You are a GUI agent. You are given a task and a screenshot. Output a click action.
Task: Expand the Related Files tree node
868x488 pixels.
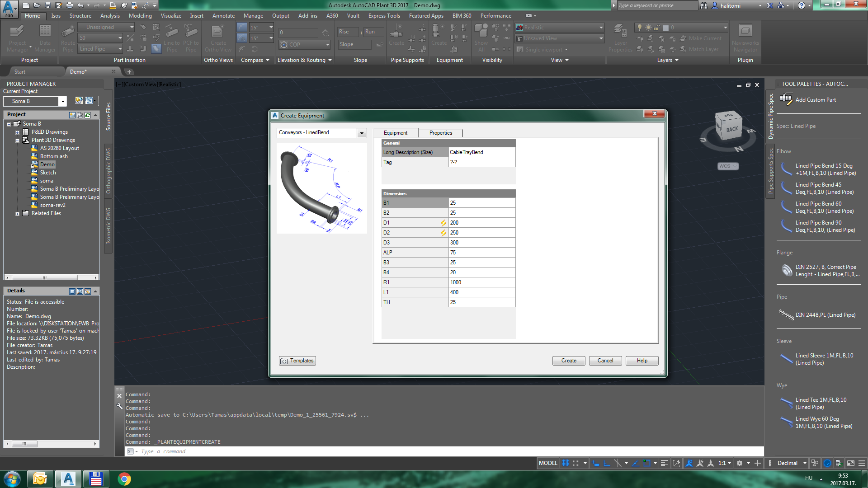17,214
